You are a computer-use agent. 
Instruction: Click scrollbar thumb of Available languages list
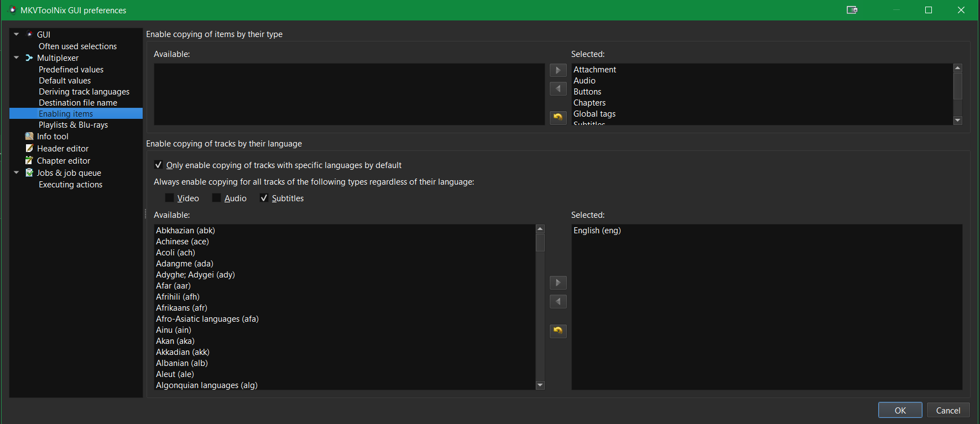(540, 243)
